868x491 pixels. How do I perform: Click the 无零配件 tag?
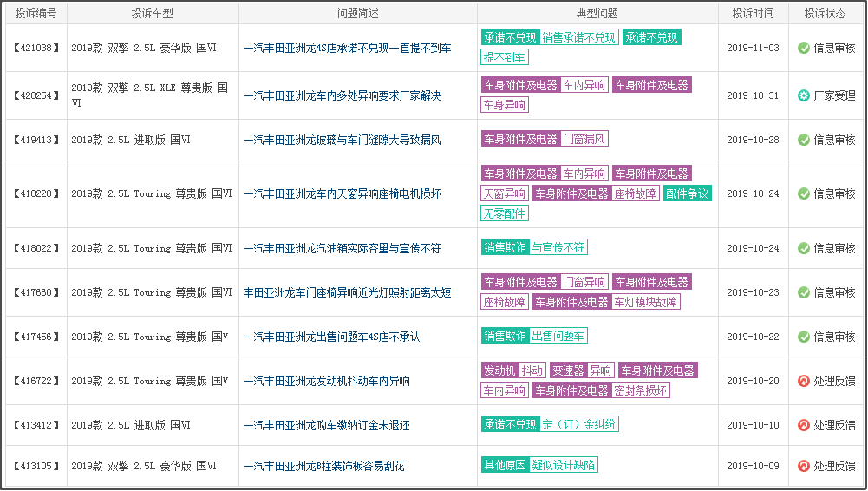pyautogui.click(x=505, y=213)
